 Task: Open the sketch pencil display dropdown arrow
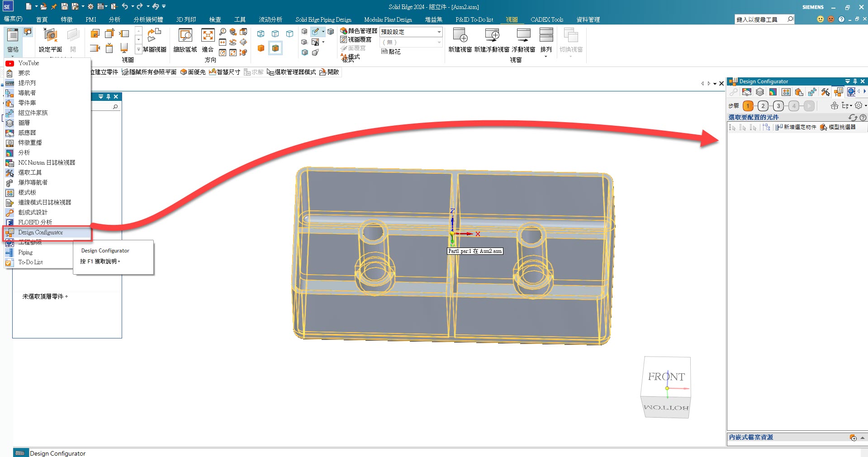pyautogui.click(x=323, y=32)
